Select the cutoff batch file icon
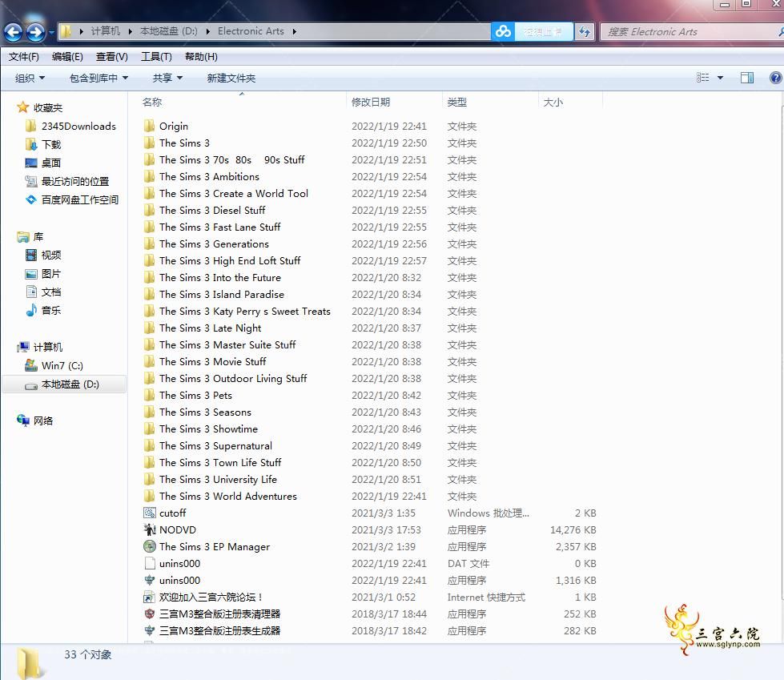The image size is (784, 680). tap(150, 513)
